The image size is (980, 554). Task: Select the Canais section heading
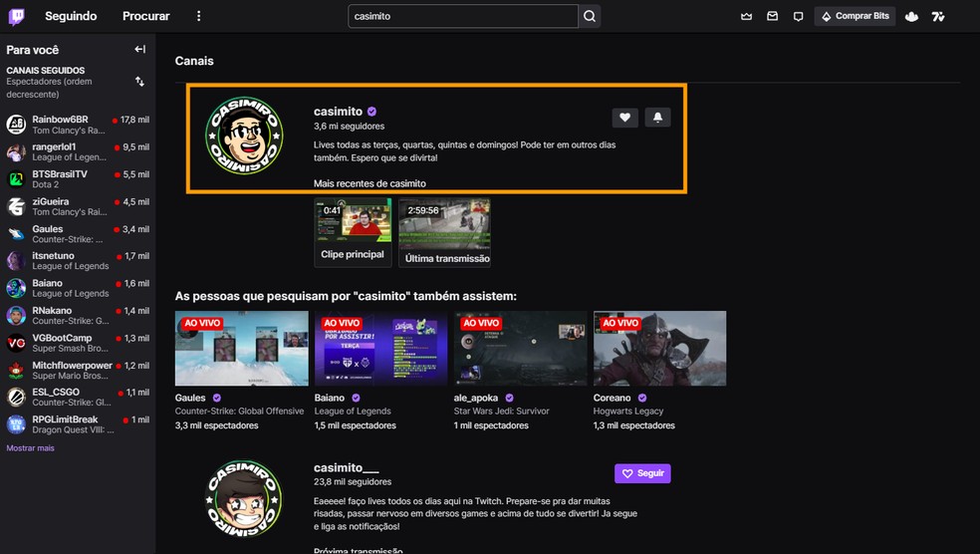(194, 61)
